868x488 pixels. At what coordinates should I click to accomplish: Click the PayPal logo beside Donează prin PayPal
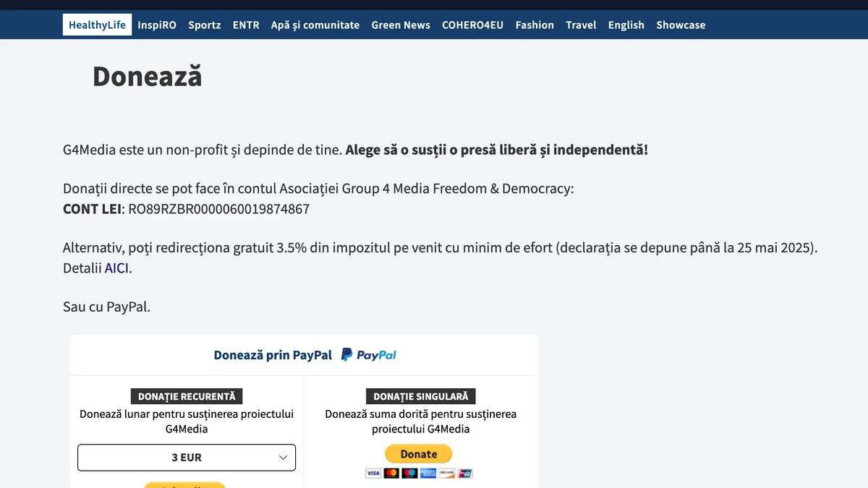click(369, 355)
